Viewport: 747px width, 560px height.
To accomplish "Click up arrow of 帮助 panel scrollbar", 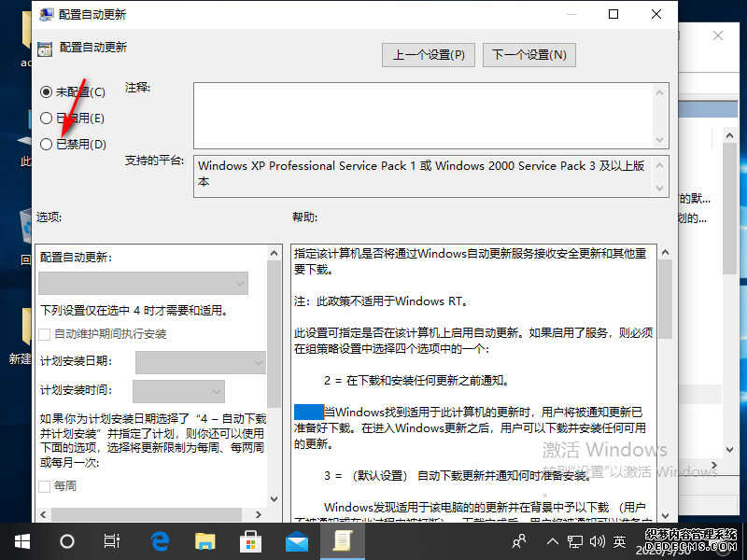I will [x=666, y=252].
